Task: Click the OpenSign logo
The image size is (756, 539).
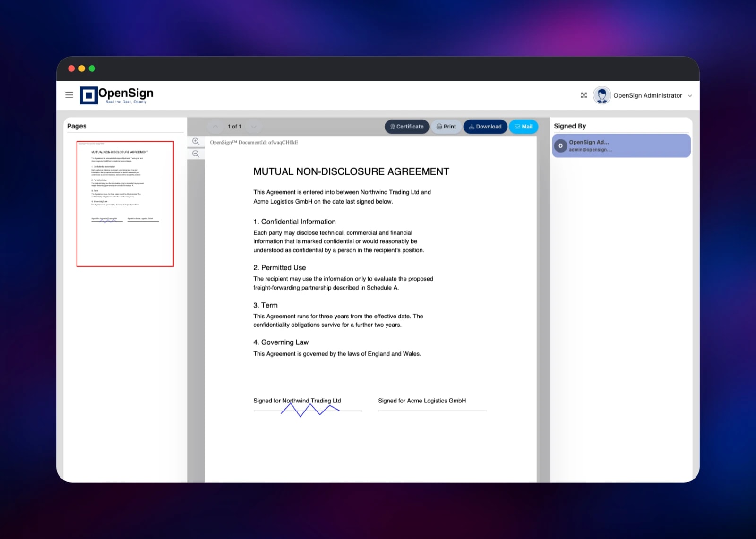Action: click(117, 95)
